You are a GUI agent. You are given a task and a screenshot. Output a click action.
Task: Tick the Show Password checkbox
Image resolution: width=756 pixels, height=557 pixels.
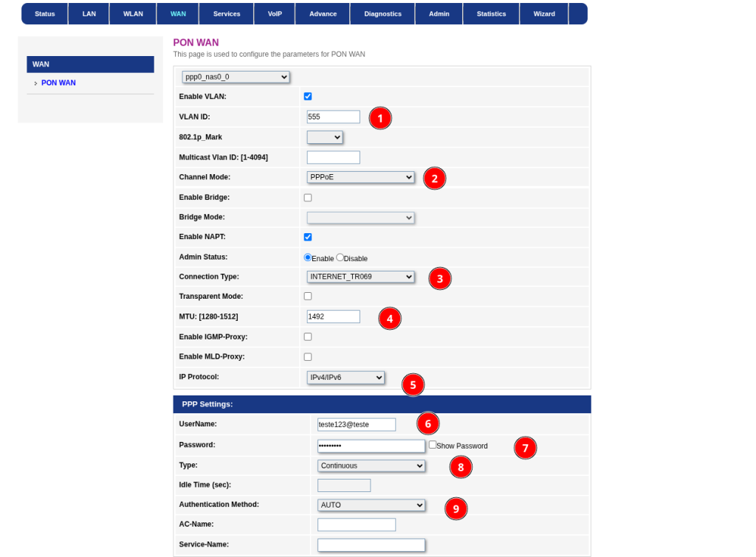[x=433, y=445]
